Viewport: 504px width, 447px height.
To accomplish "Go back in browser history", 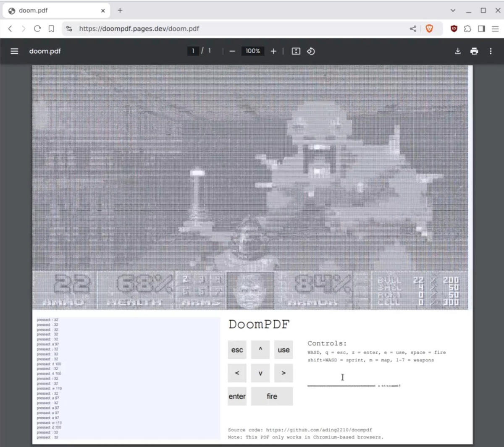I will pyautogui.click(x=10, y=29).
